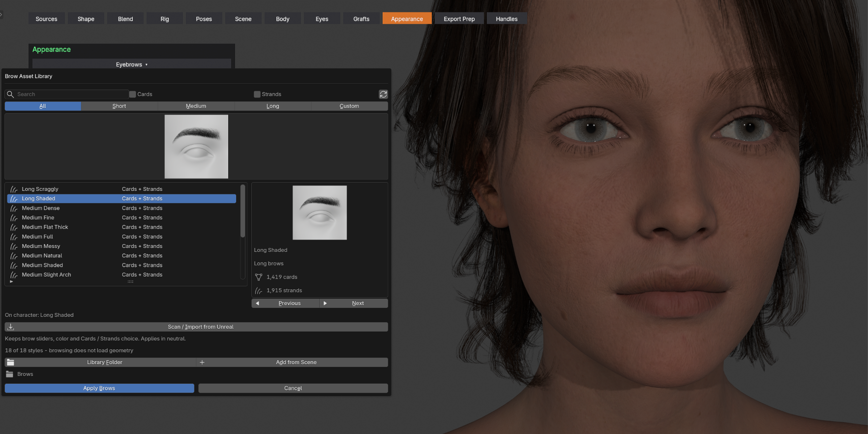The width and height of the screenshot is (868, 434).
Task: Select the Medium Shaded brow row
Action: (x=122, y=265)
